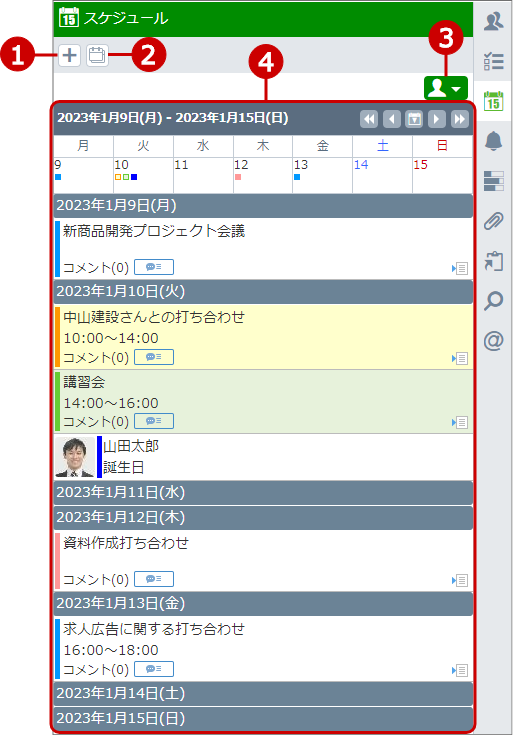Jump forward one week with double-right arrow
Viewport: 513px width, 736px height.
tap(459, 119)
